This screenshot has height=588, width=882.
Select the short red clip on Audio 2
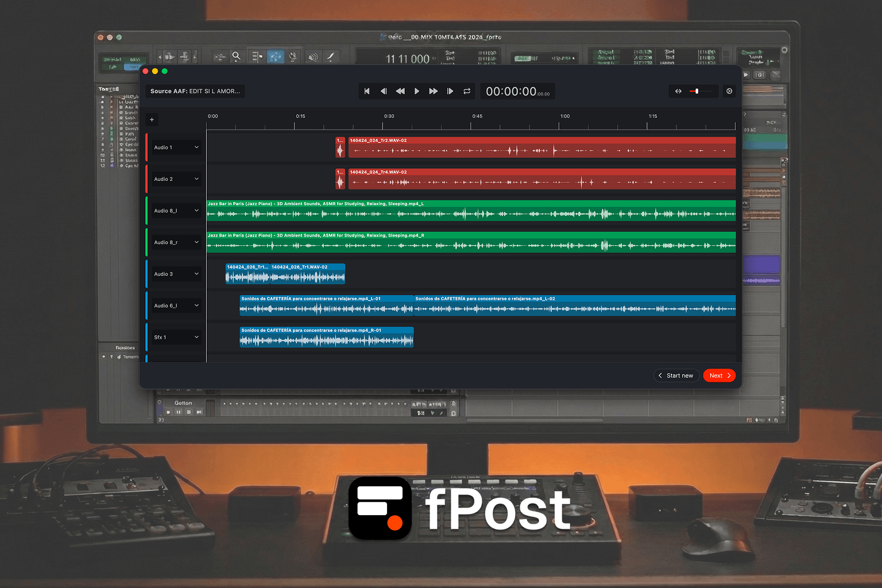[x=340, y=179]
